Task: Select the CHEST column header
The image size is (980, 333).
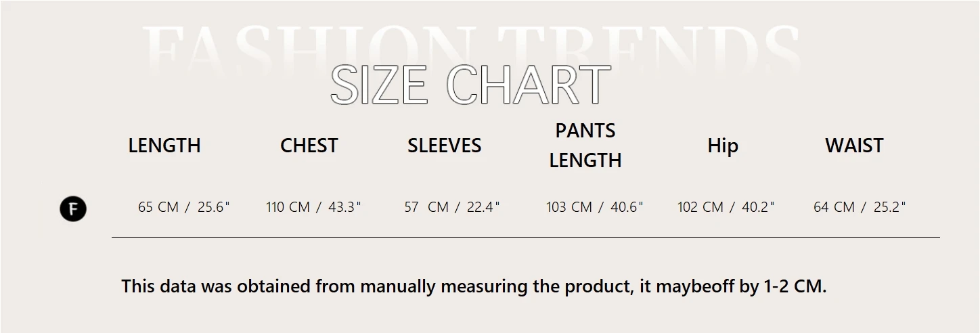Action: 309,146
